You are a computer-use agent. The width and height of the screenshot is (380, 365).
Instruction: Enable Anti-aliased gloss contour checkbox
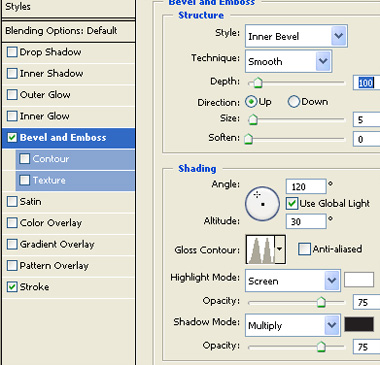click(304, 249)
